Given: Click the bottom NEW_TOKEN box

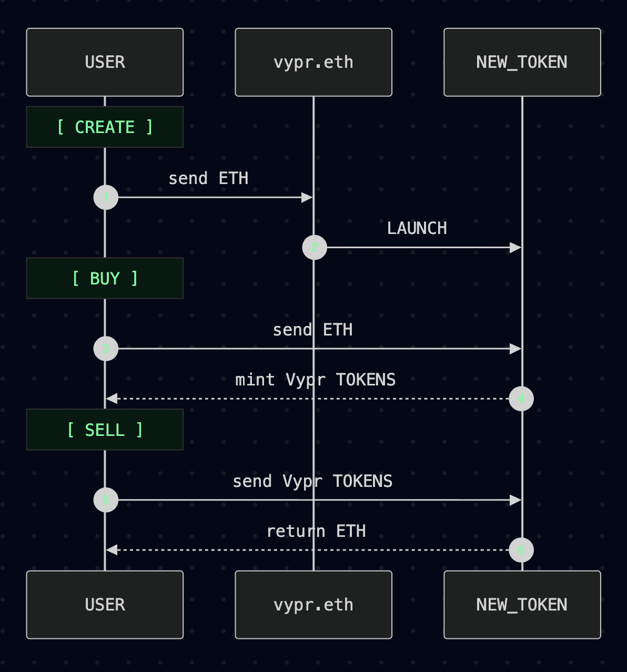Looking at the screenshot, I should point(522,604).
